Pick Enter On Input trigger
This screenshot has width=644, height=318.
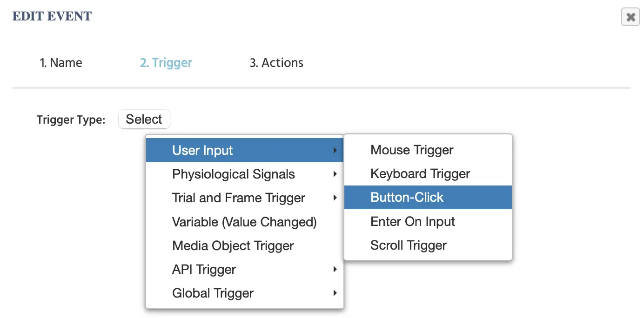click(412, 222)
